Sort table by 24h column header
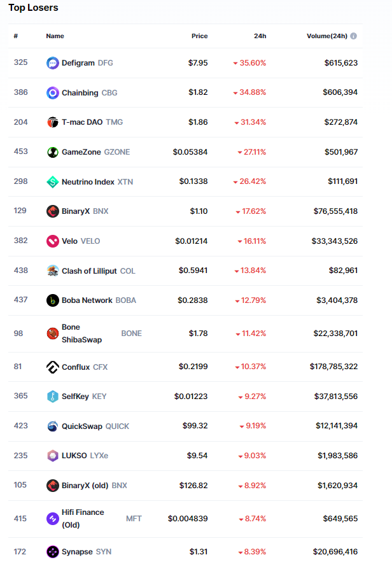This screenshot has height=562, width=392. coord(260,36)
